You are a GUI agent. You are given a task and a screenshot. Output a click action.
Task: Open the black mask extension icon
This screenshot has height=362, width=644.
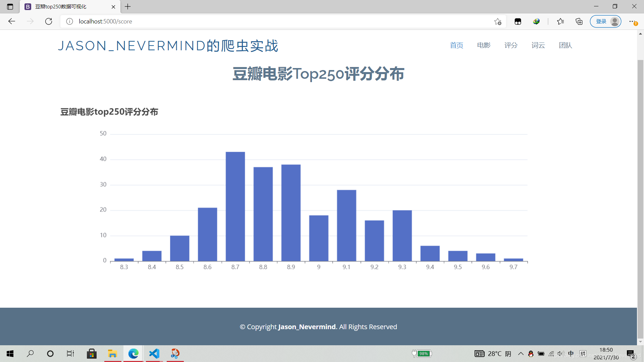[x=518, y=21]
